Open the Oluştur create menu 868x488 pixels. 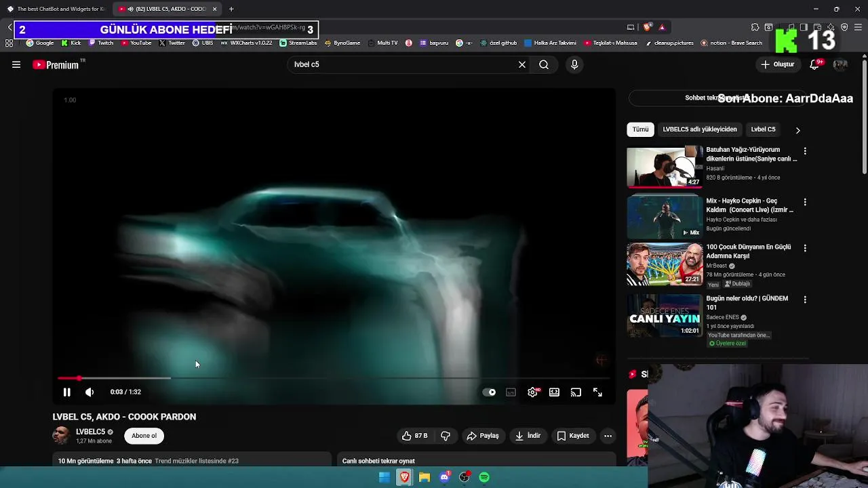tap(778, 64)
